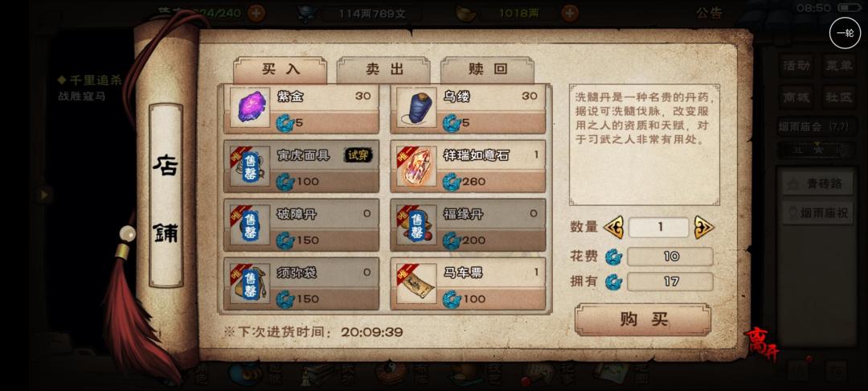This screenshot has height=391, width=868.
Task: Tap the plus icon next to 1018两
Action: click(570, 13)
